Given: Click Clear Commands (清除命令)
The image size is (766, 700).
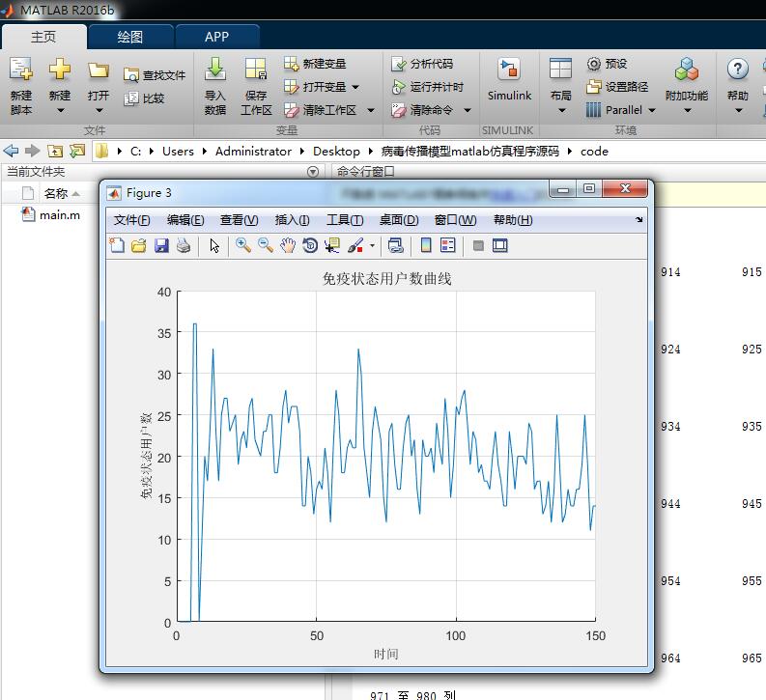Looking at the screenshot, I should (x=422, y=110).
